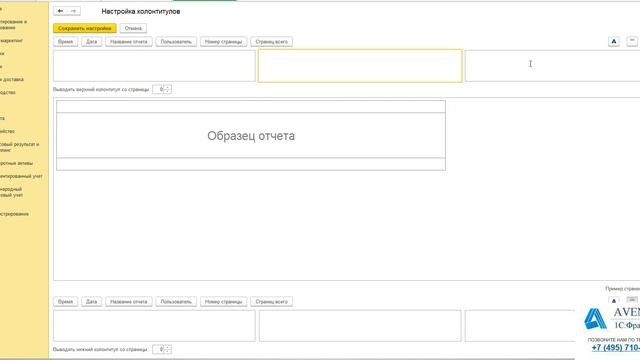Image resolution: width=640 pixels, height=360 pixels.
Task: Focus the center lower footer text field
Action: [360, 326]
